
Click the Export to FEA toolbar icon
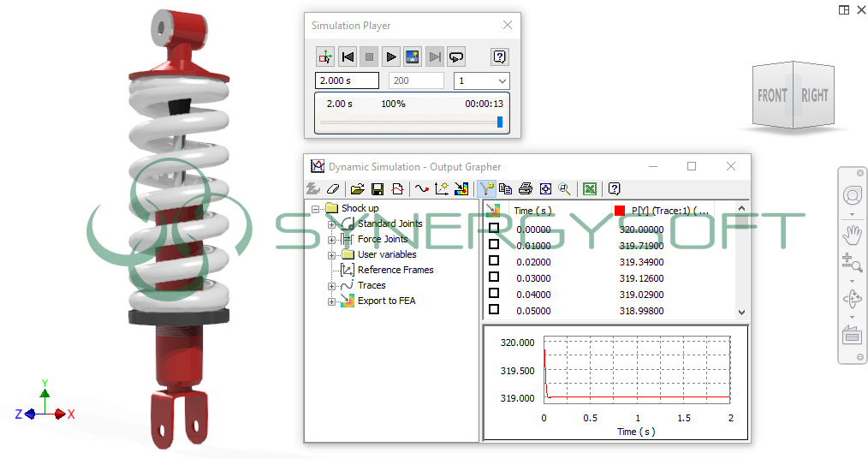click(461, 188)
